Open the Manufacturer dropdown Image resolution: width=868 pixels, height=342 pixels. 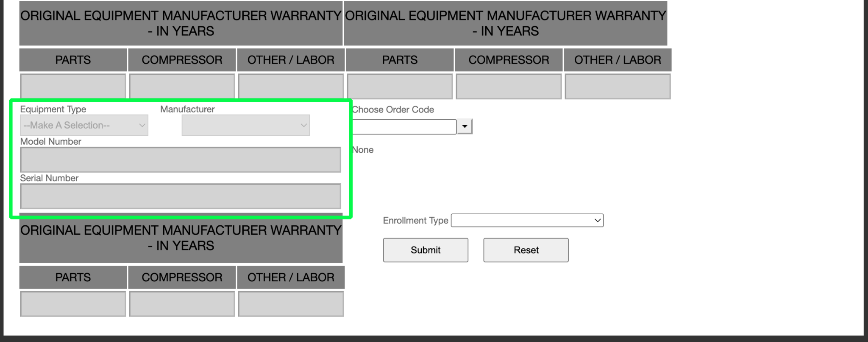tap(245, 126)
